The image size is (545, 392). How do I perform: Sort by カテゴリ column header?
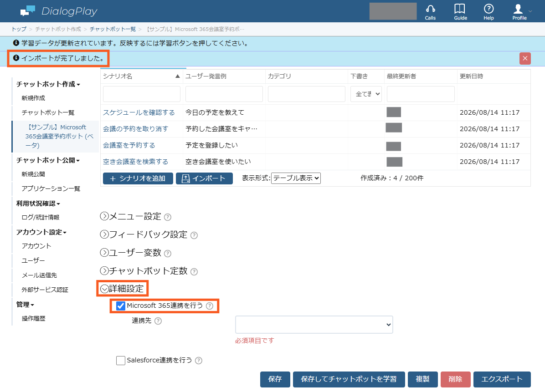(x=279, y=76)
